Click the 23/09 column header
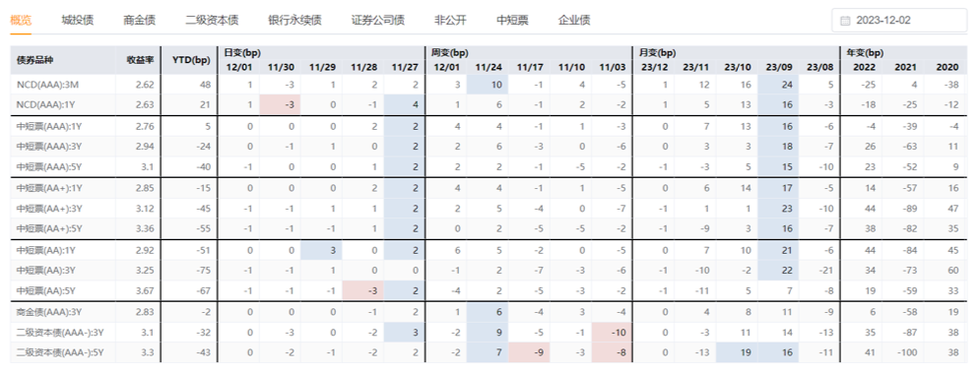The image size is (980, 374). pos(778,67)
